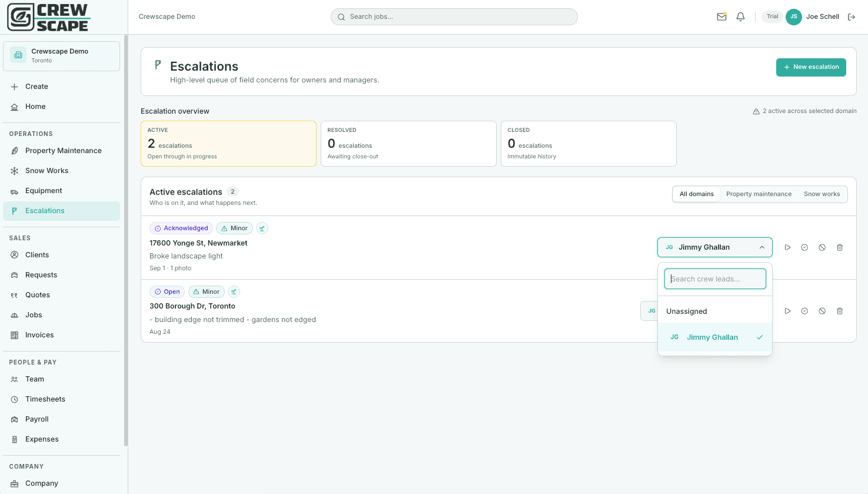868x494 pixels.
Task: Navigate to Timesheets
Action: pos(61,399)
